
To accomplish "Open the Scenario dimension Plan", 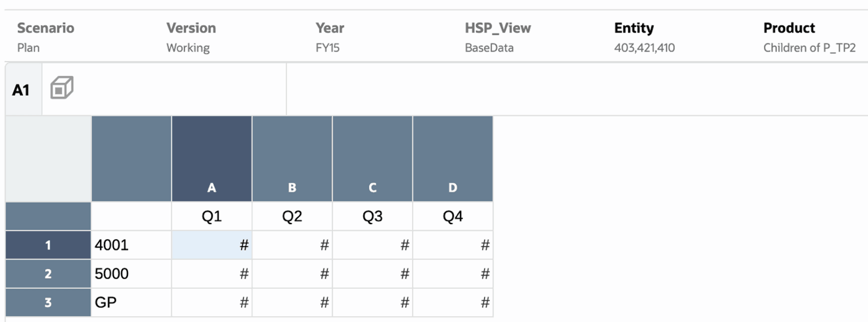I will (x=46, y=37).
